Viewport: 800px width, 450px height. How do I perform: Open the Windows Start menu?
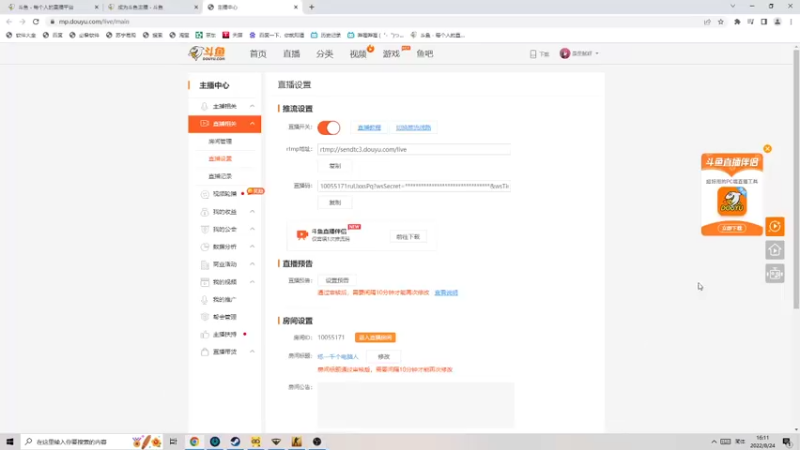[10, 441]
